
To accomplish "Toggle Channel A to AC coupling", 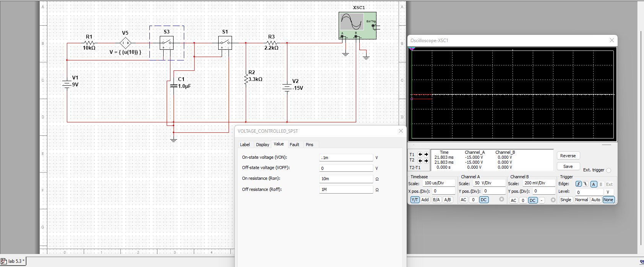I will tap(463, 200).
